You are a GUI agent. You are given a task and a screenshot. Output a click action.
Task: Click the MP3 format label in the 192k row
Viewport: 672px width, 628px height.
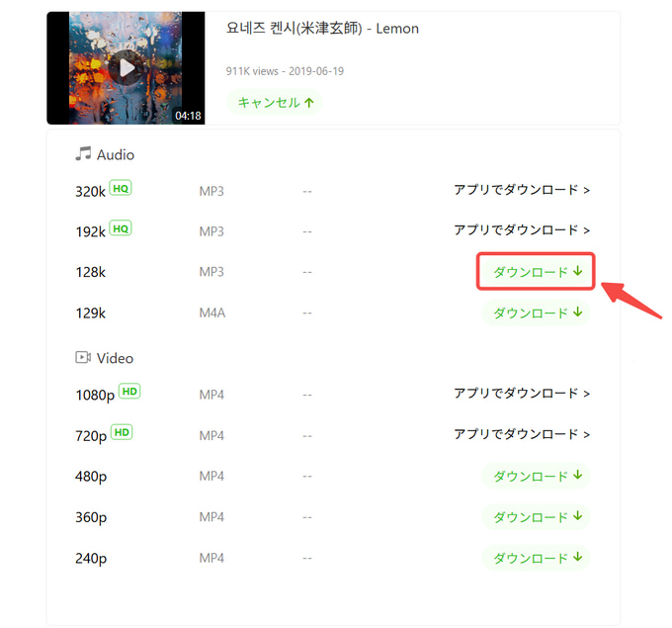211,231
